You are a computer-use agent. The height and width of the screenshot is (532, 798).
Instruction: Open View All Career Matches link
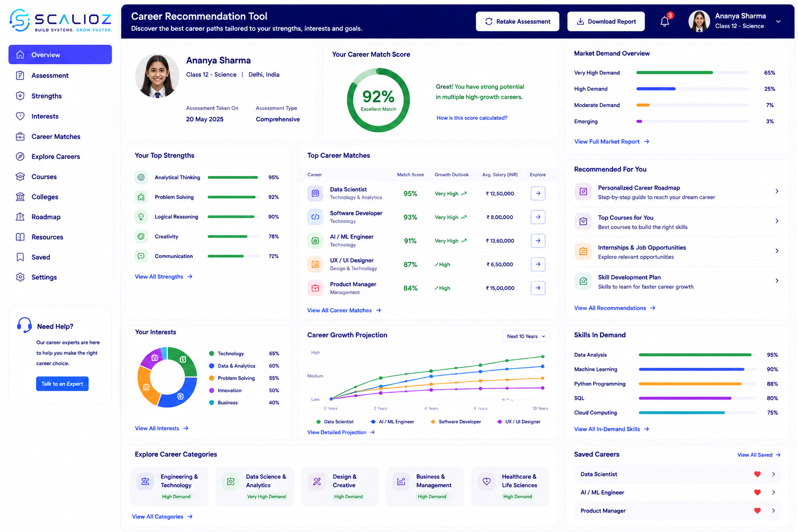344,310
